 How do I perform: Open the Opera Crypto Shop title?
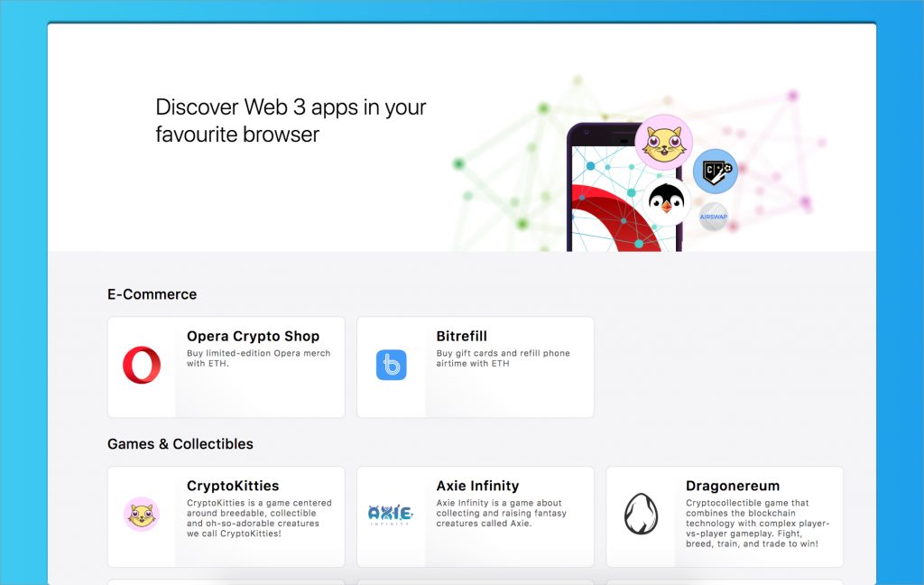point(253,336)
